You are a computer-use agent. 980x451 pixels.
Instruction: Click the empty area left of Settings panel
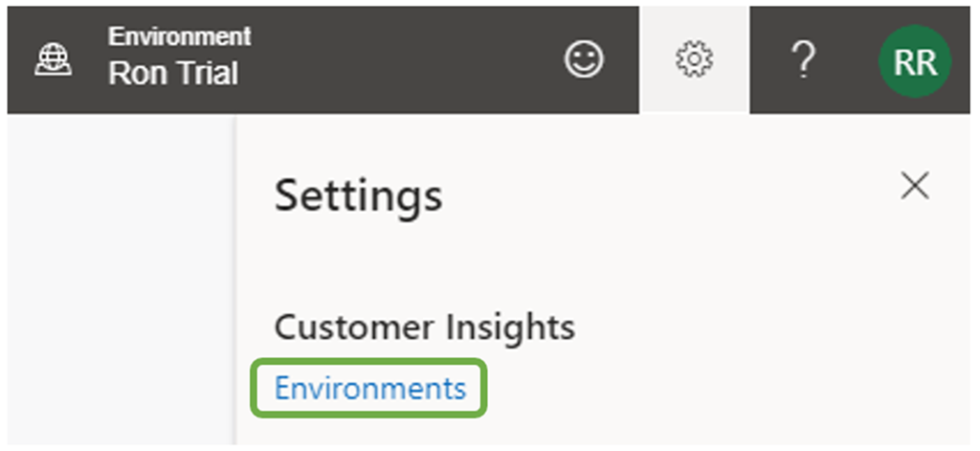click(120, 278)
